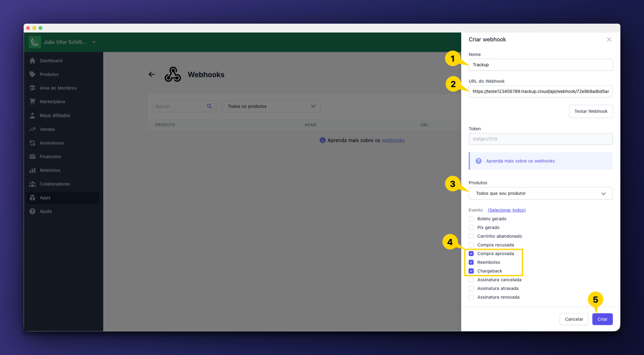Check the Assinatura cancelada checkbox
The width and height of the screenshot is (644, 355).
(x=471, y=280)
